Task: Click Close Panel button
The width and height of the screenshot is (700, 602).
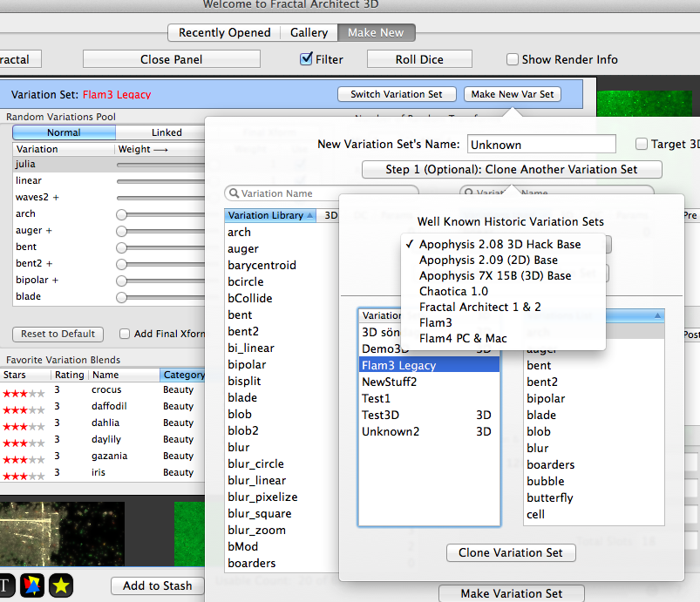Action: pyautogui.click(x=172, y=59)
